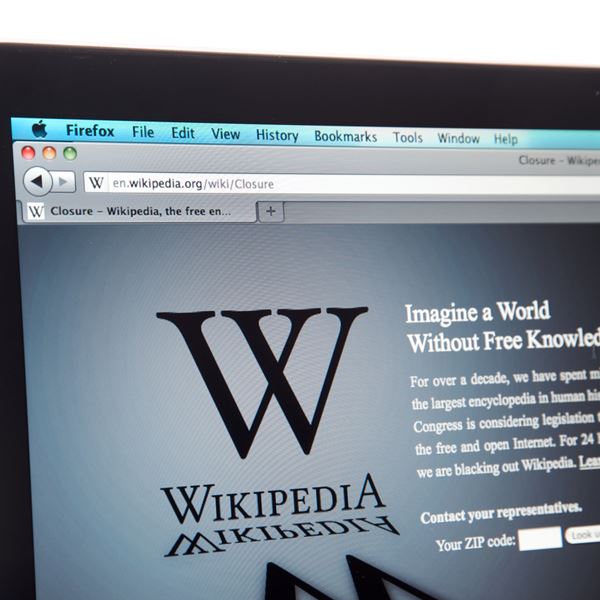Follow the Learn more link
The width and height of the screenshot is (600, 600).
(x=589, y=460)
